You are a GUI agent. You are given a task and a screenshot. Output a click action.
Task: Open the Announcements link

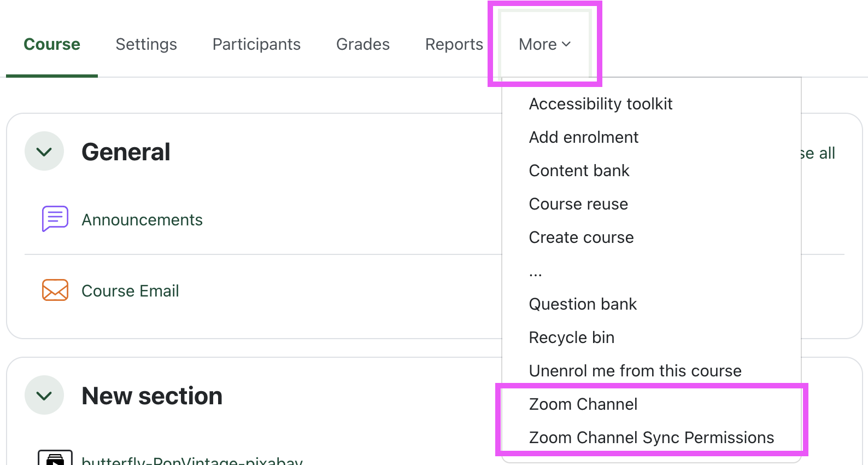point(142,220)
